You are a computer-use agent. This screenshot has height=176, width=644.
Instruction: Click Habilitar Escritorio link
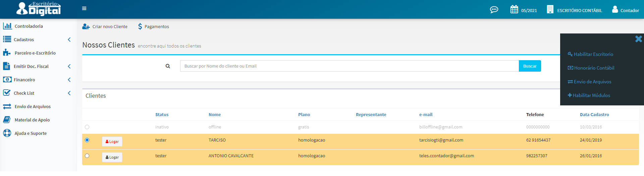pyautogui.click(x=593, y=54)
